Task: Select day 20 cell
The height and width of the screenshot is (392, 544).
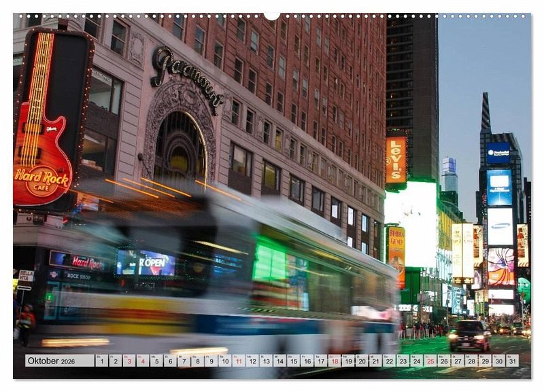Action: [x=362, y=361]
